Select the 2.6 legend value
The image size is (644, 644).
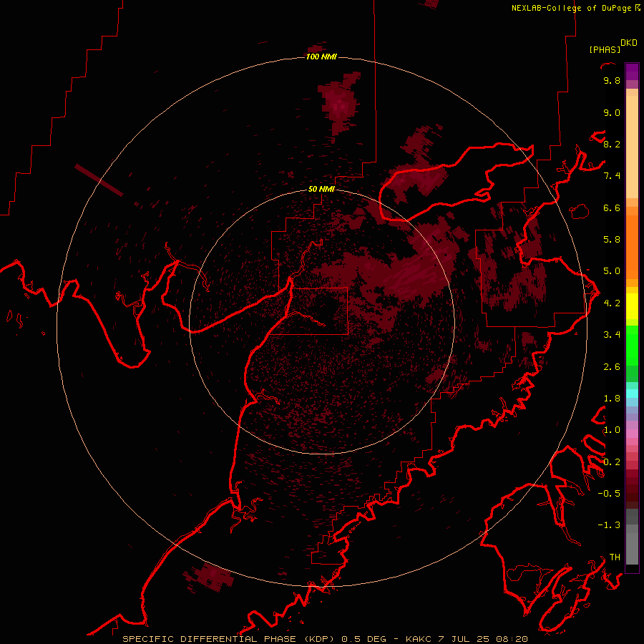pos(612,367)
